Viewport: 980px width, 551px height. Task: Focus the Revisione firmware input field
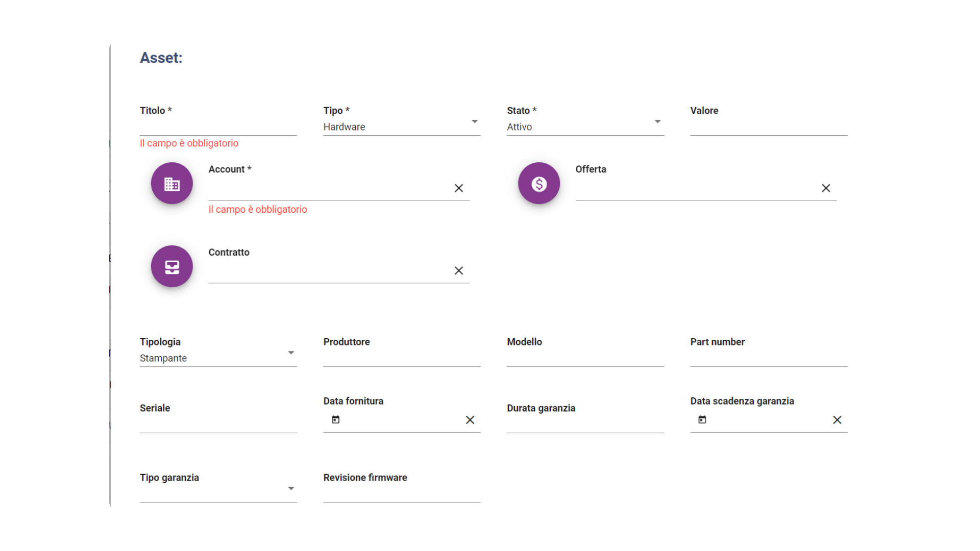click(402, 494)
